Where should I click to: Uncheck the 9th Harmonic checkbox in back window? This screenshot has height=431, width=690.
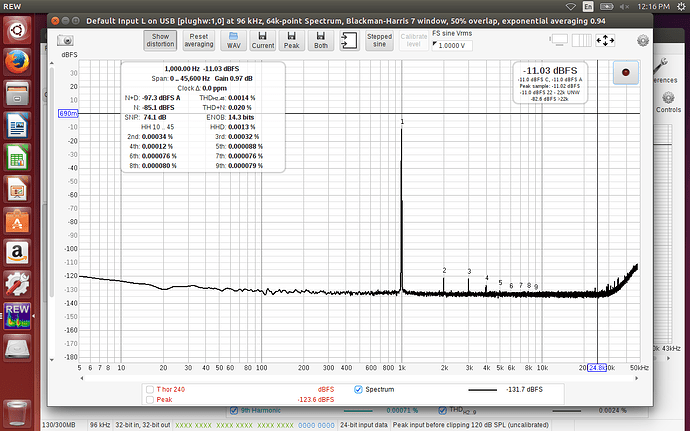234,410
